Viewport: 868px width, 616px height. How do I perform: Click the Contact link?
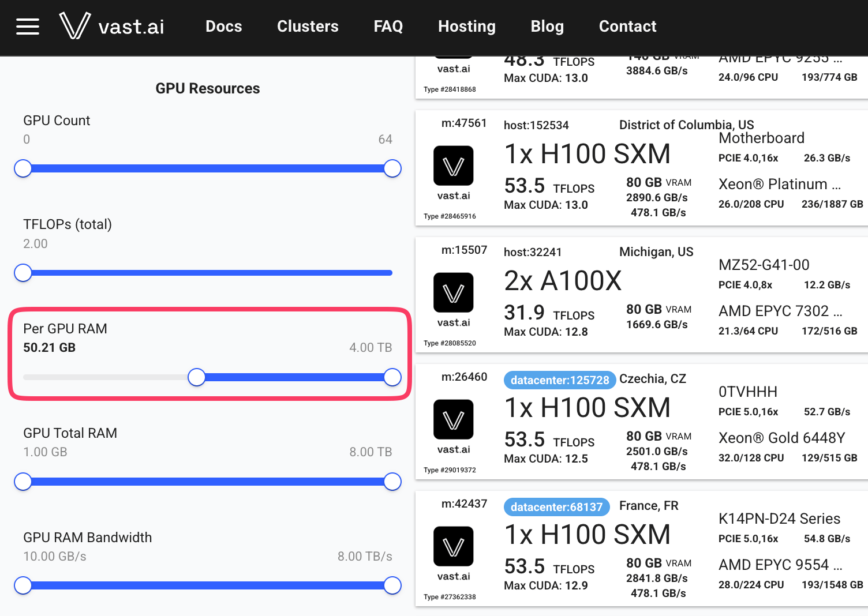[627, 27]
